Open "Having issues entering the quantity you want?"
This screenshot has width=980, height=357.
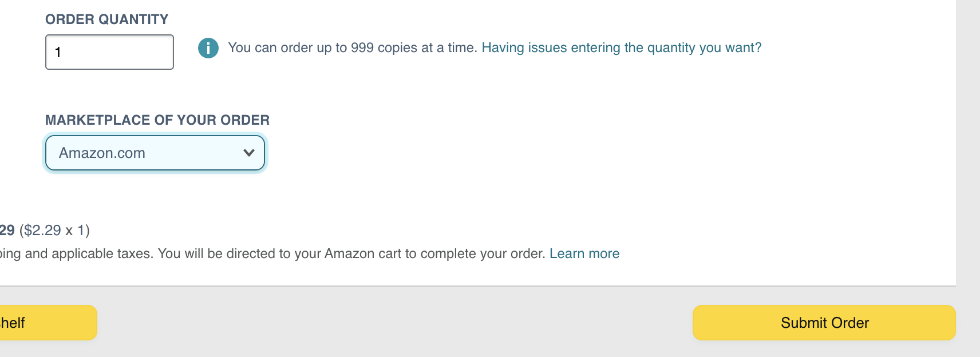tap(622, 48)
